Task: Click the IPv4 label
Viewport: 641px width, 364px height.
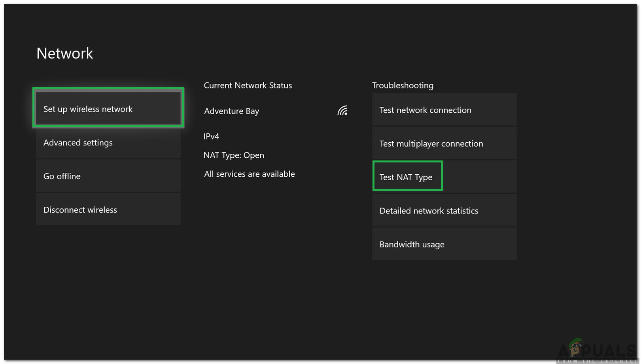Action: point(211,136)
